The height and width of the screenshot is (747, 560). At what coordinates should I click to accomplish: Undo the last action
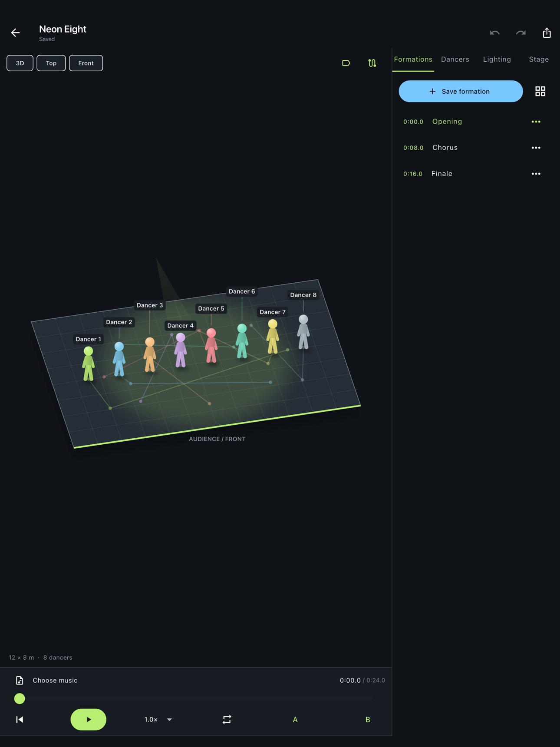(494, 33)
